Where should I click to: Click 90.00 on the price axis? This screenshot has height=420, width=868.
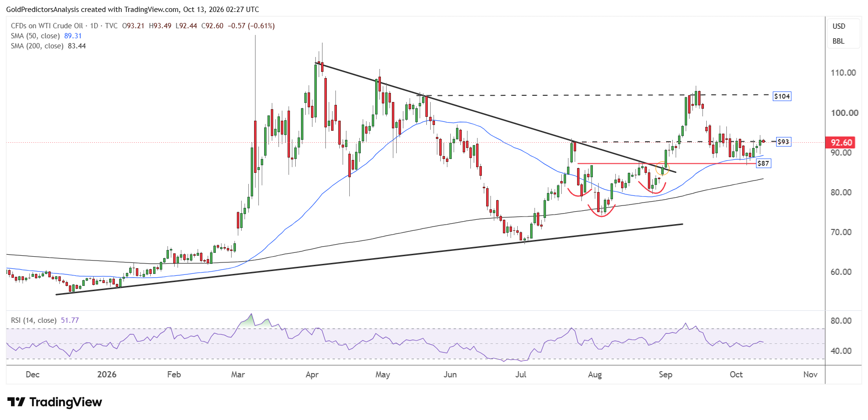point(841,153)
